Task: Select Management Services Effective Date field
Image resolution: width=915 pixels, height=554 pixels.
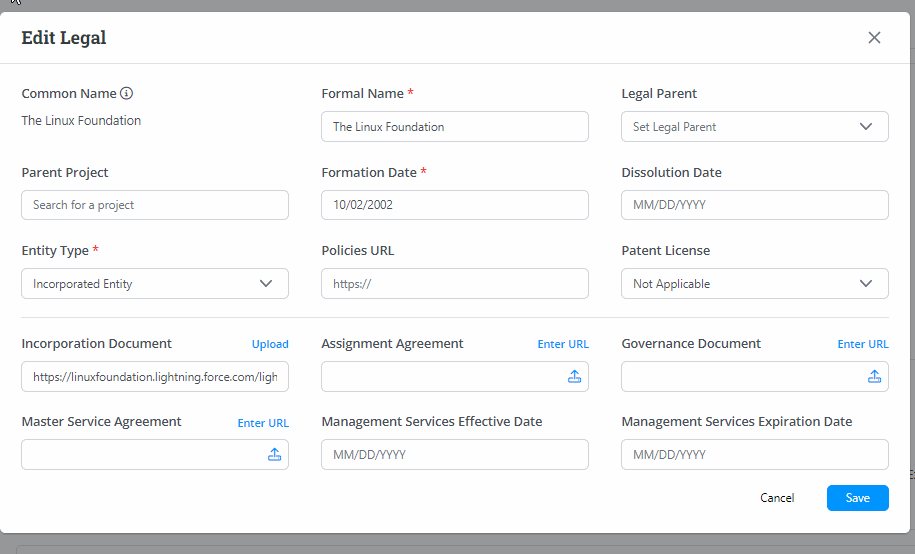Action: click(x=454, y=455)
